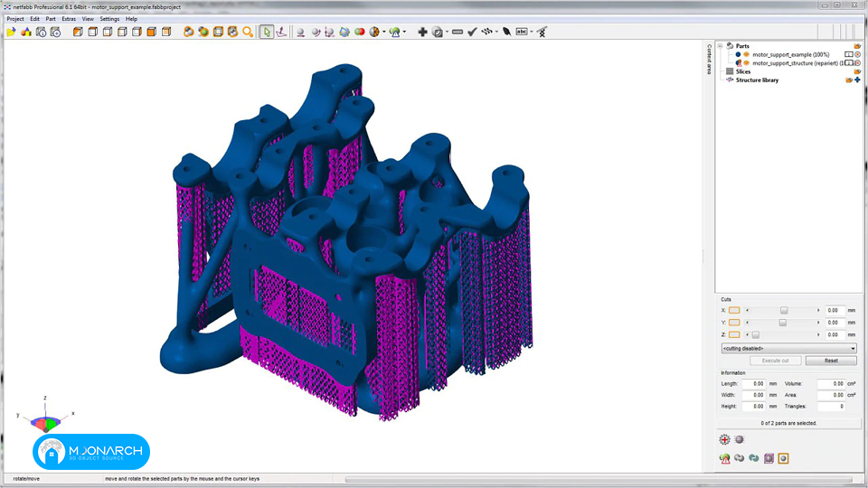The width and height of the screenshot is (868, 488).
Task: Click the teal chain link icon
Action: 753,458
